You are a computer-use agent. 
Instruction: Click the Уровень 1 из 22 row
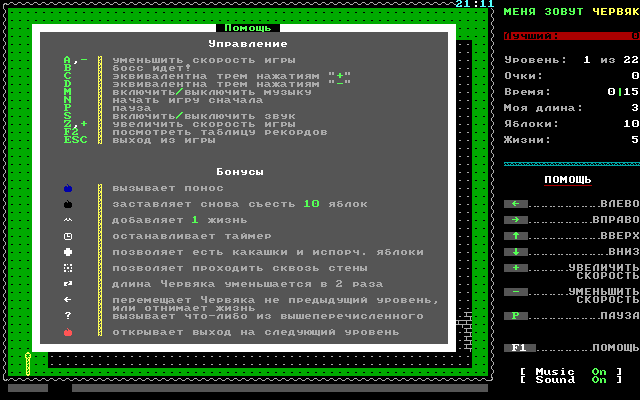pos(571,60)
